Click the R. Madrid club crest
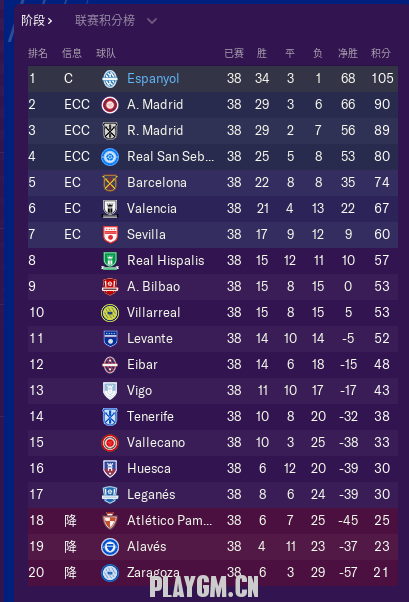 (110, 131)
